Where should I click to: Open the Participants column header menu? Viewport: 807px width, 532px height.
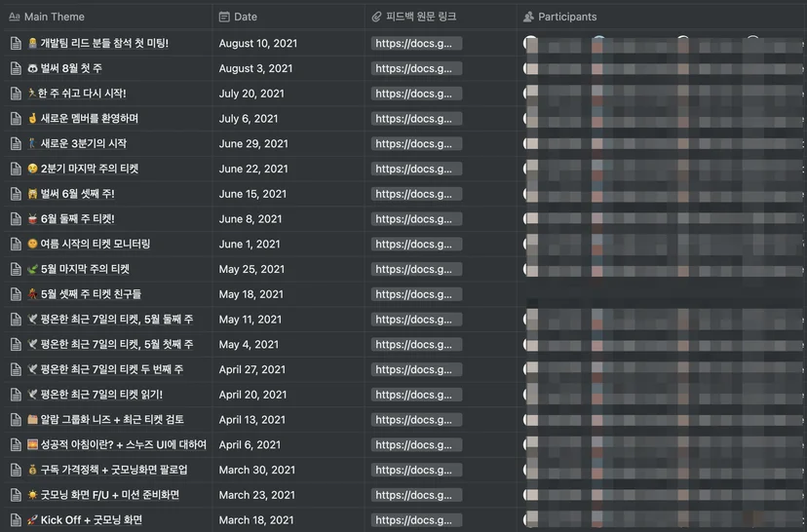pos(662,17)
